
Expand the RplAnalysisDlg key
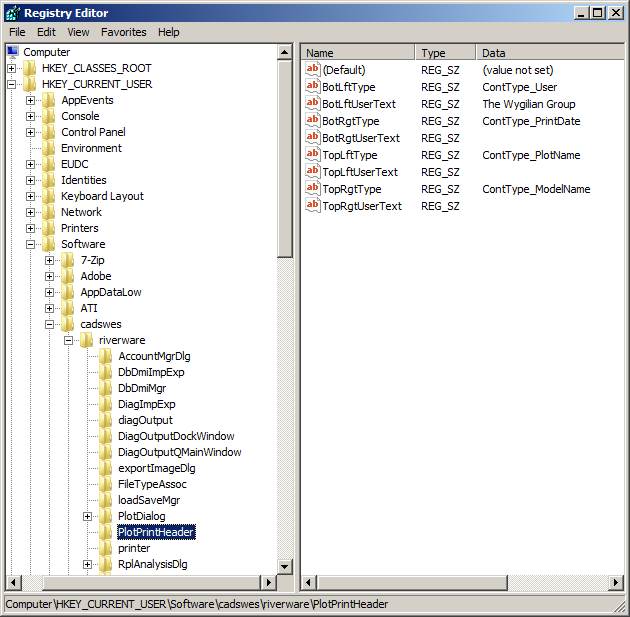pos(87,564)
